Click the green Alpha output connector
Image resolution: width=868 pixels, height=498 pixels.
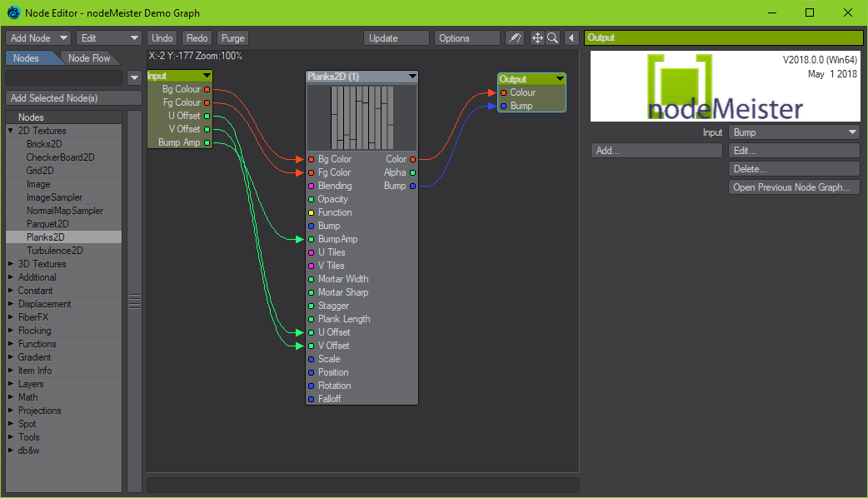(413, 172)
